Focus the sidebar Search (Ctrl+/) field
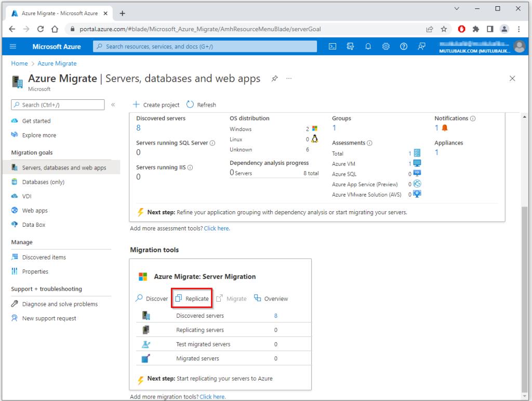532x401 pixels. click(x=58, y=105)
